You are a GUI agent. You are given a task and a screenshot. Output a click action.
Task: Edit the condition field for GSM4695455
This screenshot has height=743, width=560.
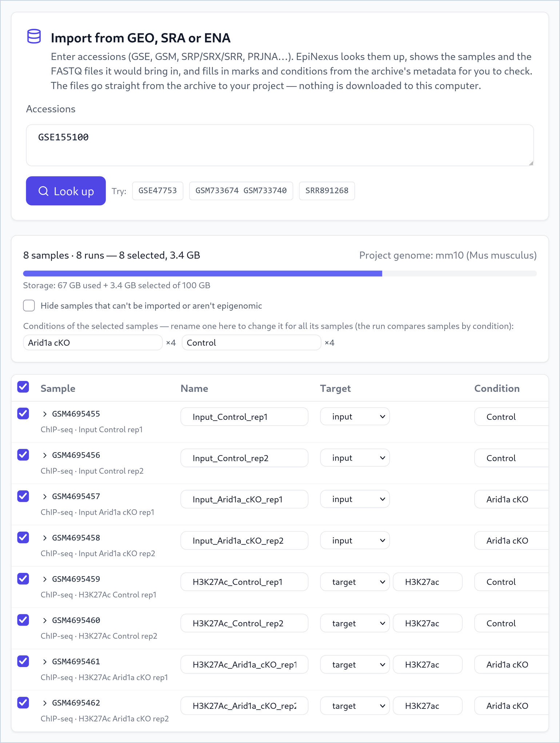pyautogui.click(x=511, y=417)
